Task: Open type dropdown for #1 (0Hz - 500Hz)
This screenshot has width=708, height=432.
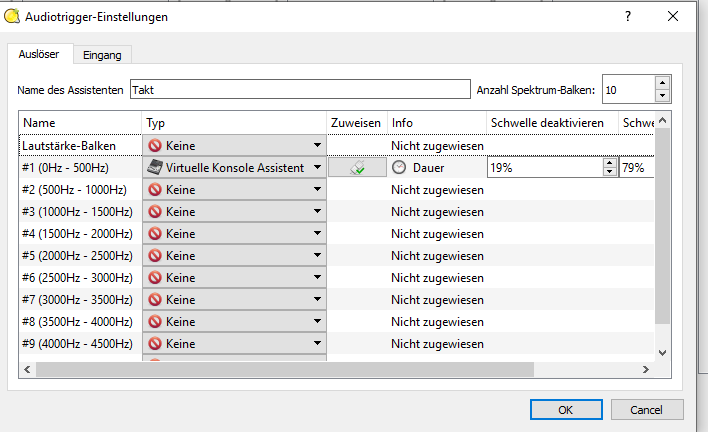Action: coord(317,168)
